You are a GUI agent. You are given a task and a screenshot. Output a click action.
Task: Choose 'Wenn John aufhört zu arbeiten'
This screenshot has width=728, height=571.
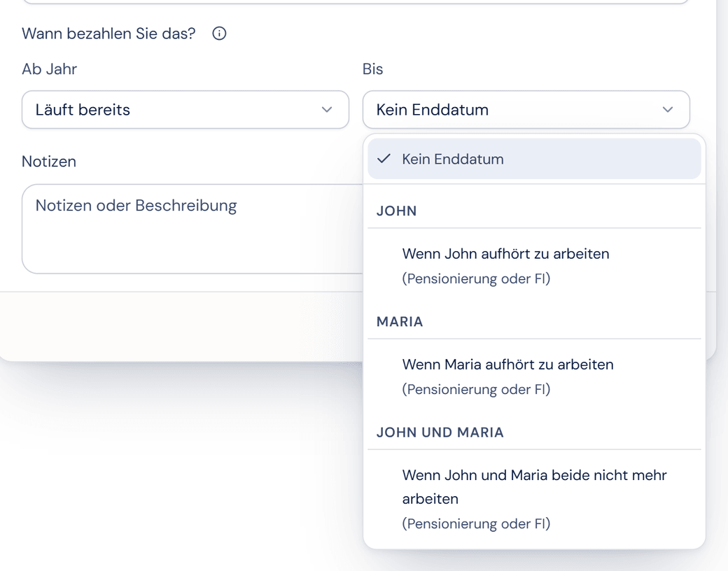534,265
